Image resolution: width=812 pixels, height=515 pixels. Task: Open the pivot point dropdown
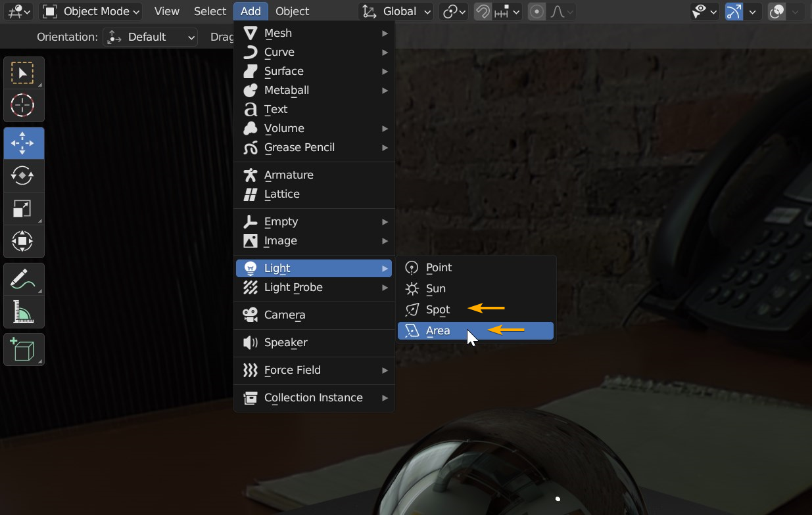click(x=454, y=11)
